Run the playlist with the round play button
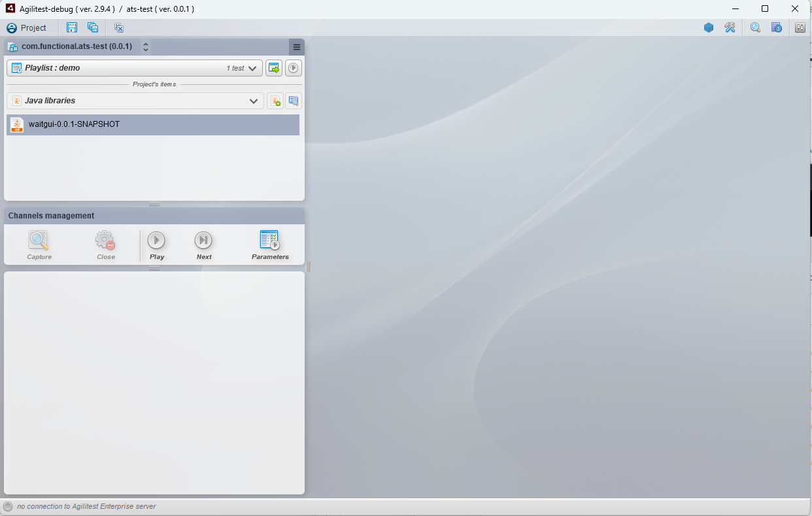The width and height of the screenshot is (812, 516). 294,68
